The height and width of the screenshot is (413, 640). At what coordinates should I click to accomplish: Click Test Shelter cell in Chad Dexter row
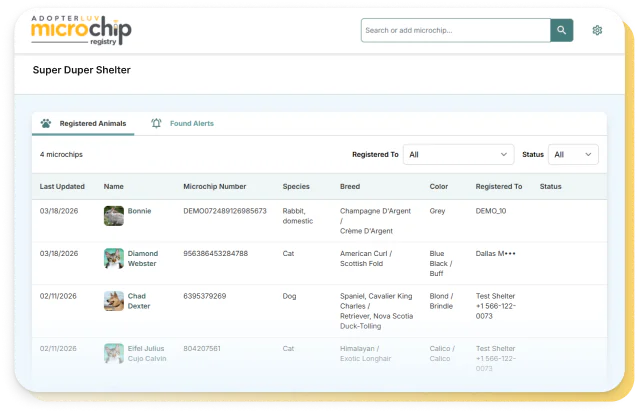point(496,306)
